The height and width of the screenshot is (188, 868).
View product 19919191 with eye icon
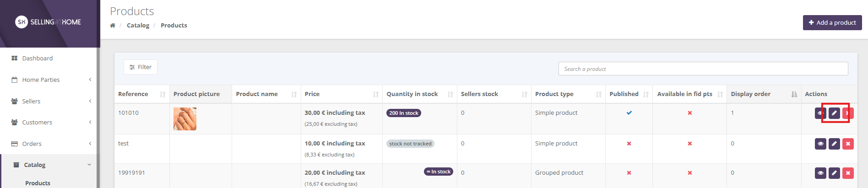(x=820, y=173)
